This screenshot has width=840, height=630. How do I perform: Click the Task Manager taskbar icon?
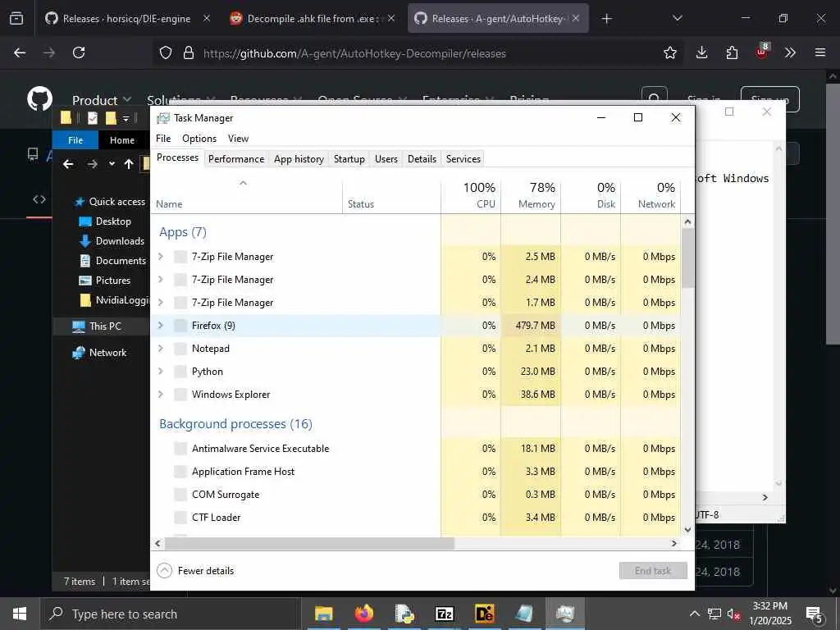(x=564, y=614)
